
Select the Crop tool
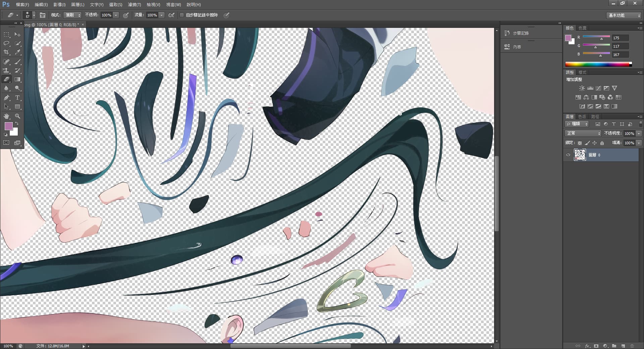[6, 52]
